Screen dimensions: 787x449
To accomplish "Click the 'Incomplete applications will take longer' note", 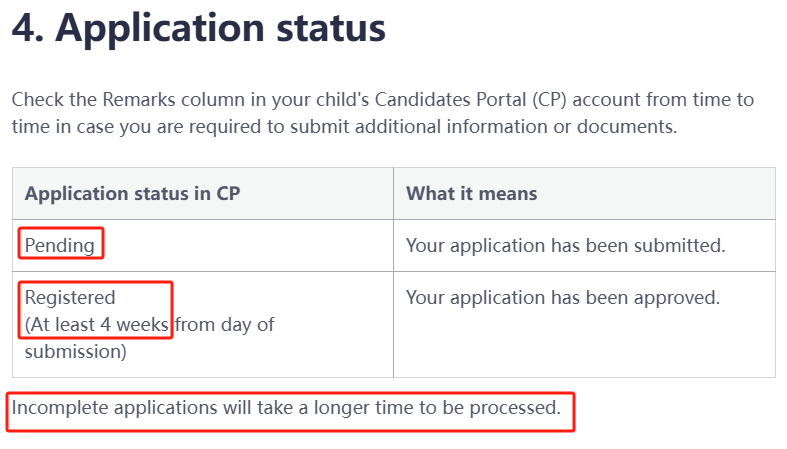I will coord(286,408).
